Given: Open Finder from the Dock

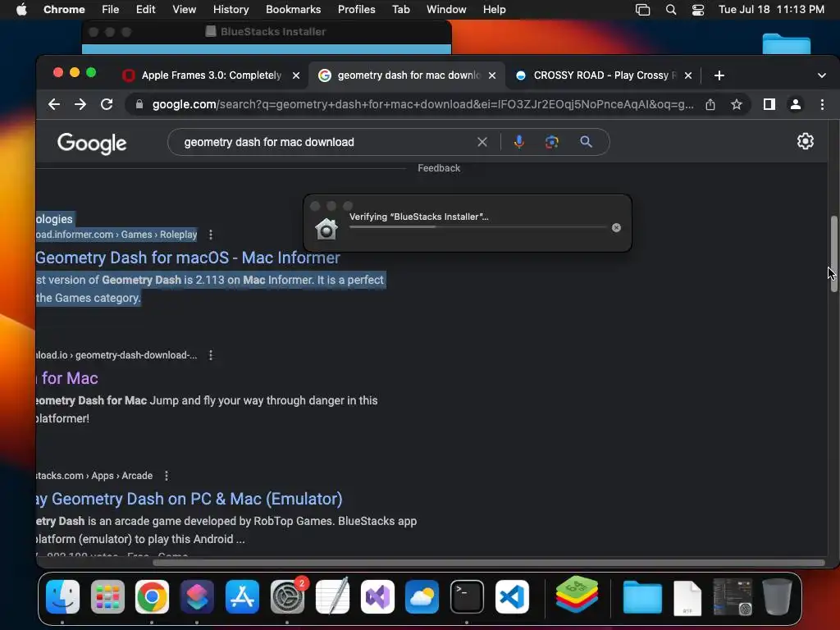Looking at the screenshot, I should point(62,597).
